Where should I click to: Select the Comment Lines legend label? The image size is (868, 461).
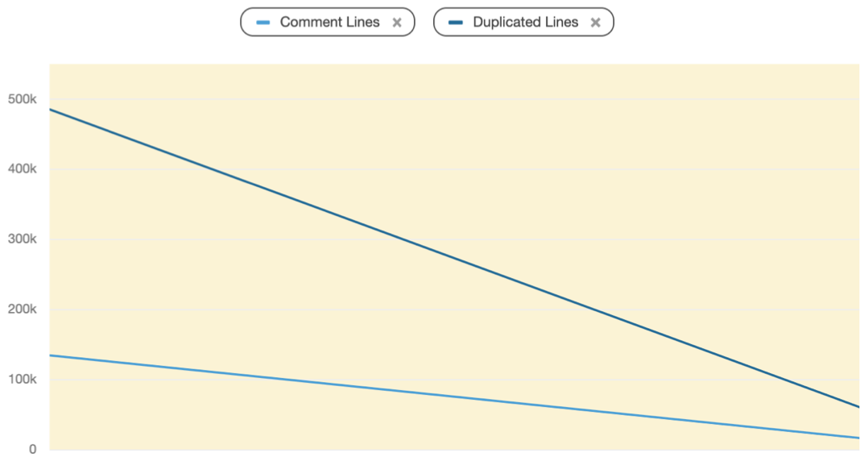[329, 23]
